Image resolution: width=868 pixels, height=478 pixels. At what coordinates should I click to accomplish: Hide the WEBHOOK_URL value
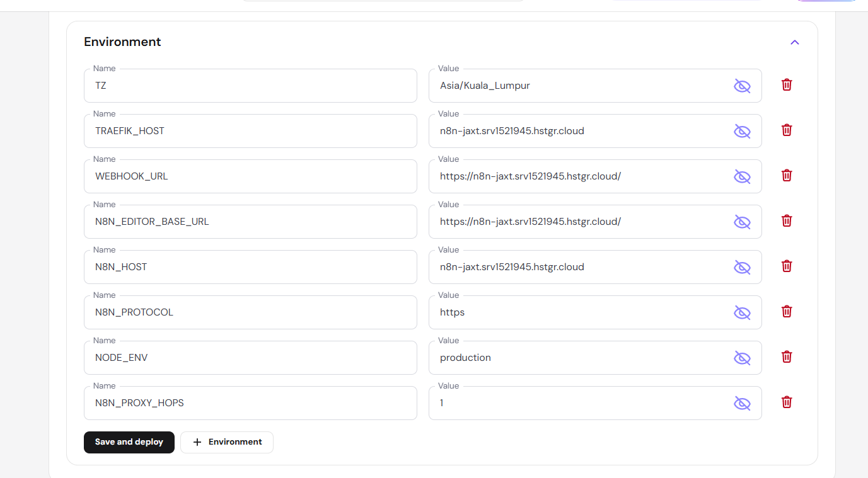click(x=742, y=177)
